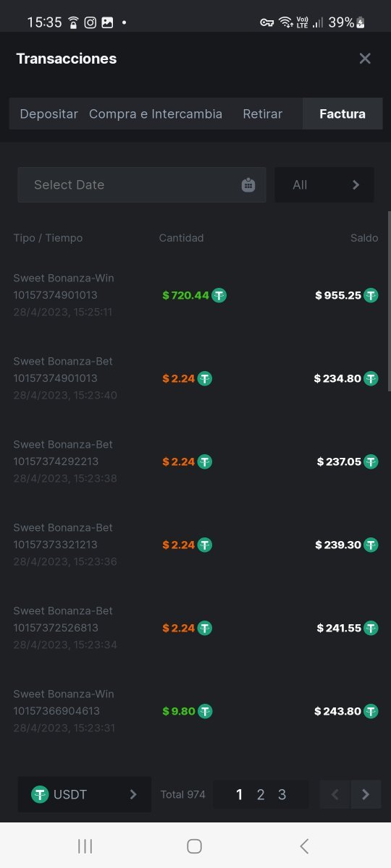Go to page 2 of transactions

(x=261, y=794)
